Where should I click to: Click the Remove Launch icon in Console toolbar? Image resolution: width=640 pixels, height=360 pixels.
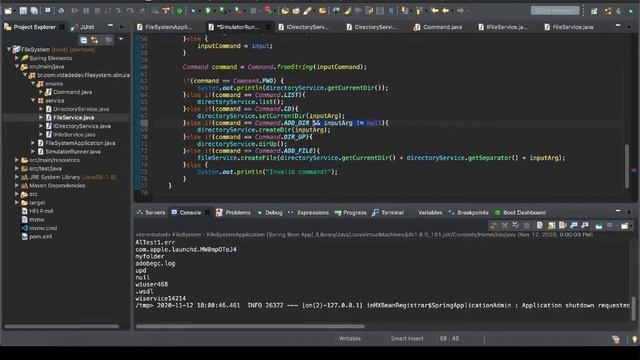pyautogui.click(x=504, y=225)
